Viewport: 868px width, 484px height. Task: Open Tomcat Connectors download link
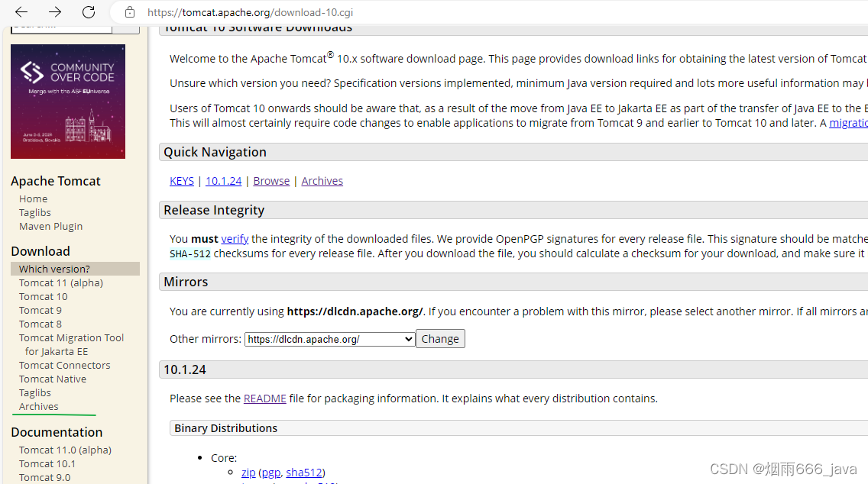click(x=65, y=365)
